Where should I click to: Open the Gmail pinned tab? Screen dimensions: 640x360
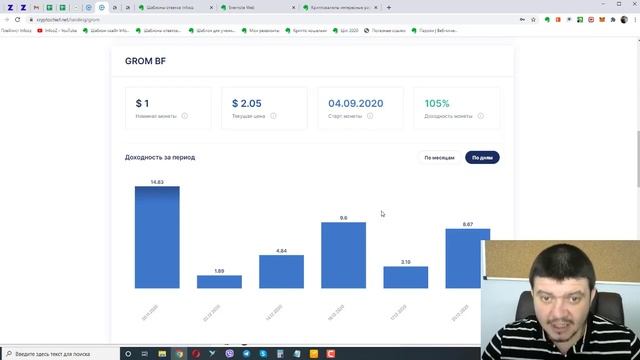[x=36, y=7]
